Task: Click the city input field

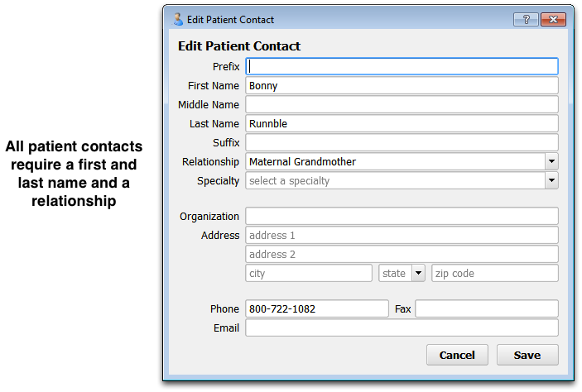Action: (309, 273)
